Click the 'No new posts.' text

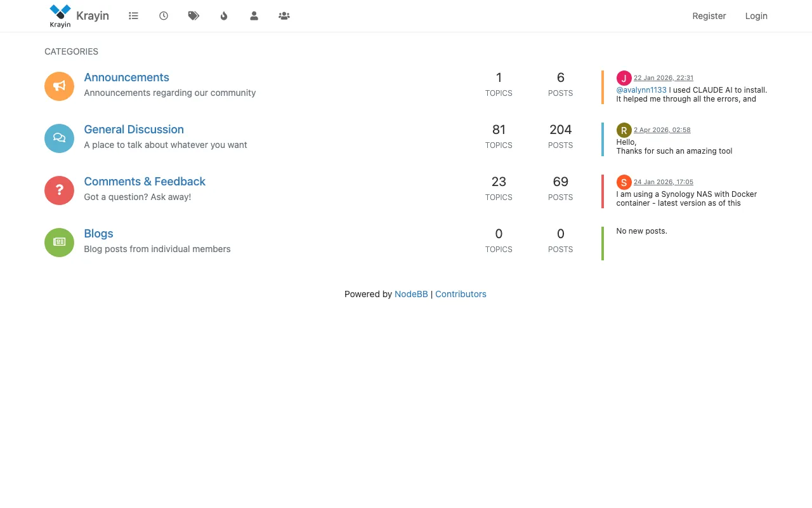(x=642, y=231)
